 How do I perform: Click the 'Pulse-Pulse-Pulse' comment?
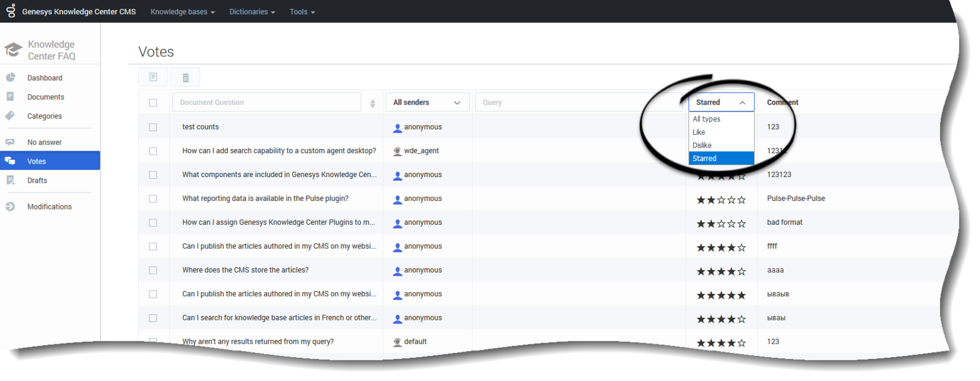coord(796,198)
